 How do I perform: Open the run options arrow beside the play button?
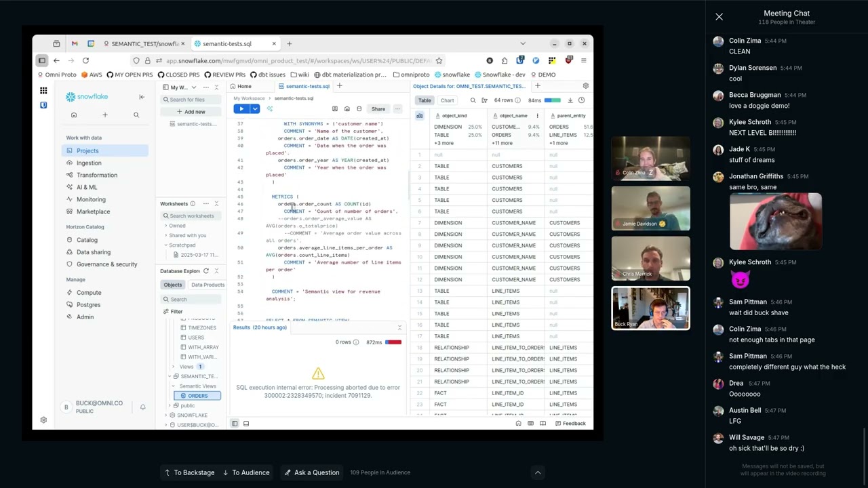pyautogui.click(x=255, y=108)
